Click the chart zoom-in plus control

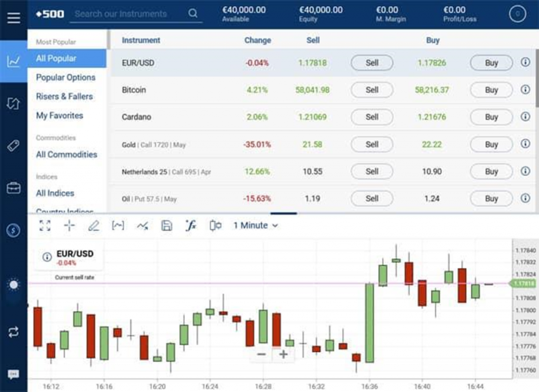tap(284, 354)
